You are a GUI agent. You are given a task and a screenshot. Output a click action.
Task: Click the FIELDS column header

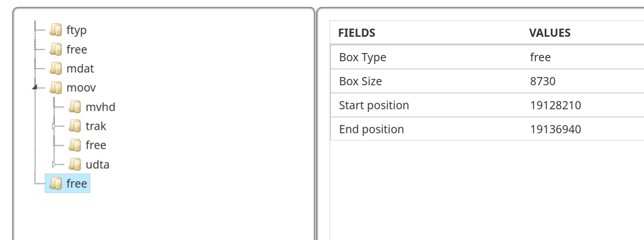[356, 33]
